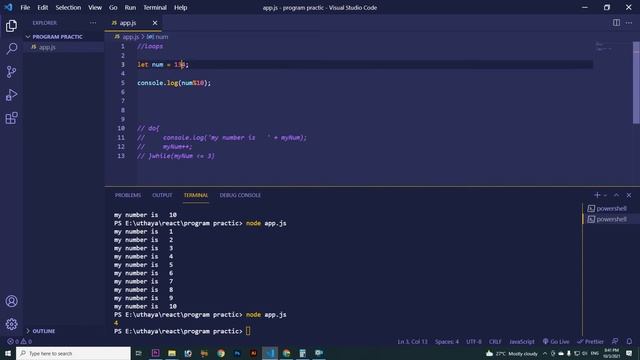Open the Search view in activity bar
This screenshot has height=360, width=640.
[11, 49]
